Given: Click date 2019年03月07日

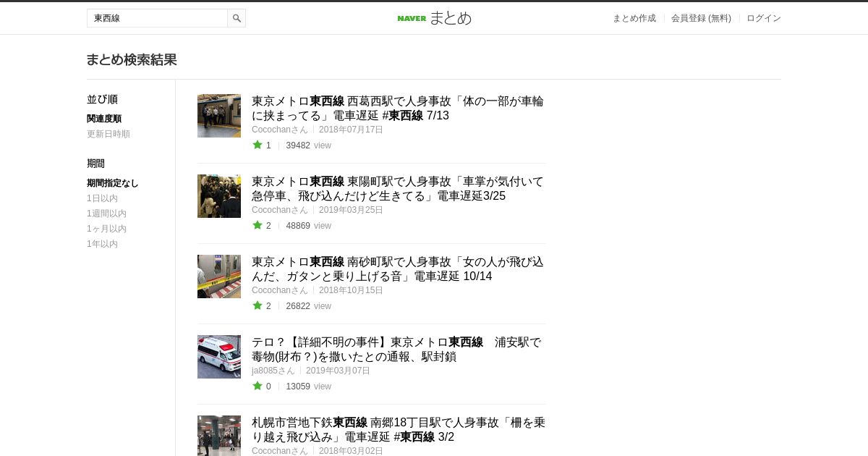Looking at the screenshot, I should click(x=338, y=371).
